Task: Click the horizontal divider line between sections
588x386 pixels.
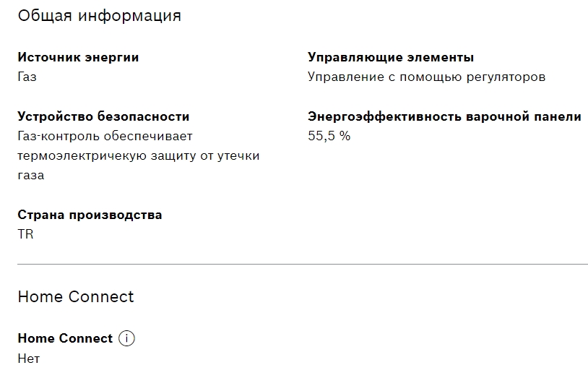Action: coord(302,265)
